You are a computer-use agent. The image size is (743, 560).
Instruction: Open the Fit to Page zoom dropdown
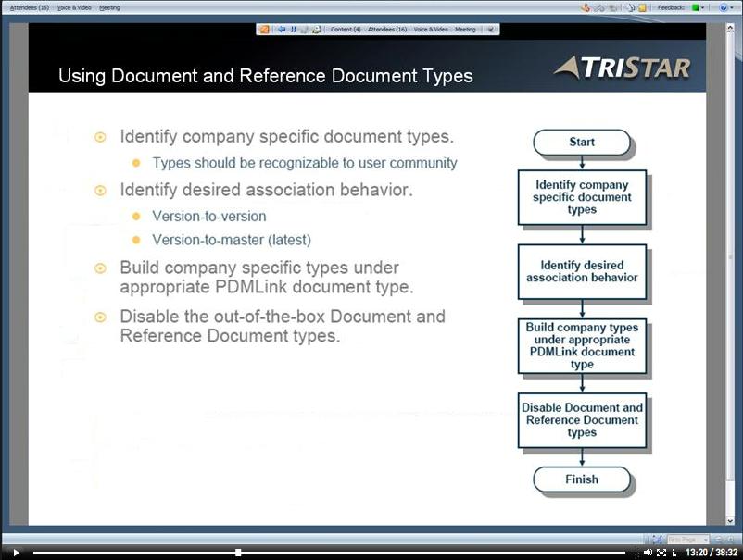click(688, 540)
